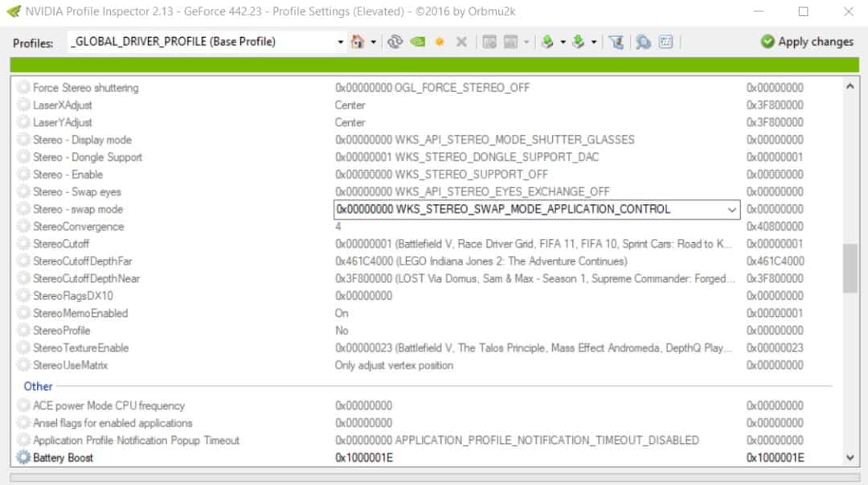Click the green checkmark beside Apply changes
Viewport: 868px width, 485px height.
[x=768, y=42]
